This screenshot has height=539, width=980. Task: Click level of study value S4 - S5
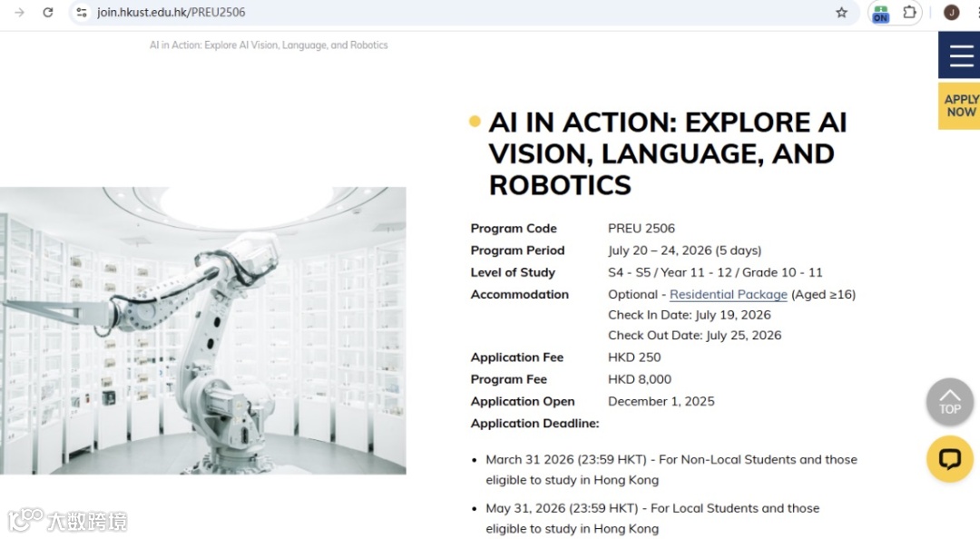(715, 272)
